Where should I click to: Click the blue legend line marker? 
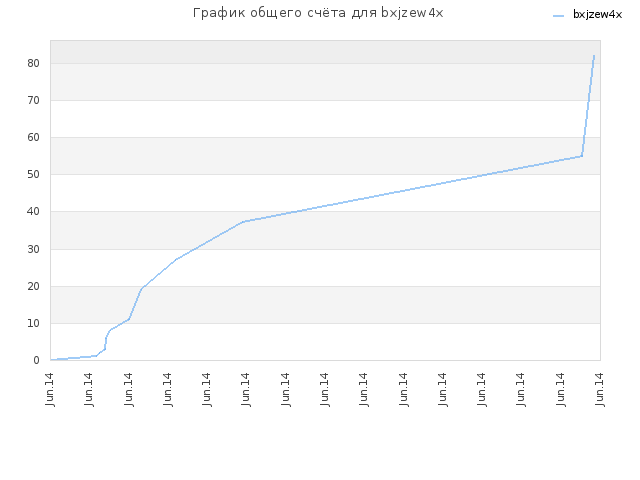pyautogui.click(x=558, y=16)
